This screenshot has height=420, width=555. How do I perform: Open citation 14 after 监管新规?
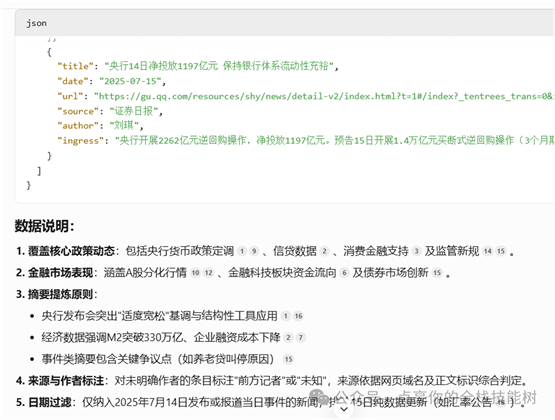(x=488, y=251)
